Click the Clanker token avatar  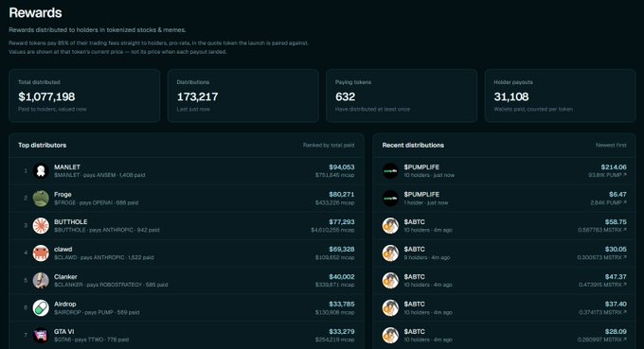41,281
